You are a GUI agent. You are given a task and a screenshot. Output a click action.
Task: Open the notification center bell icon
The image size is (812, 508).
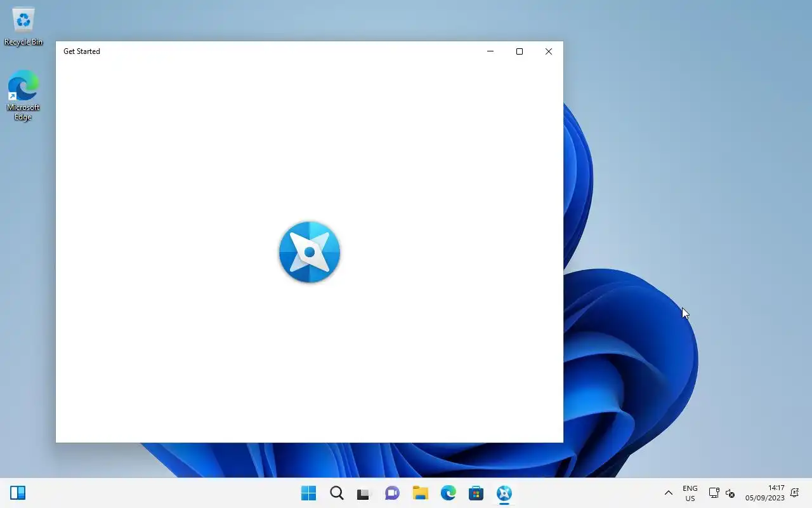click(x=795, y=493)
